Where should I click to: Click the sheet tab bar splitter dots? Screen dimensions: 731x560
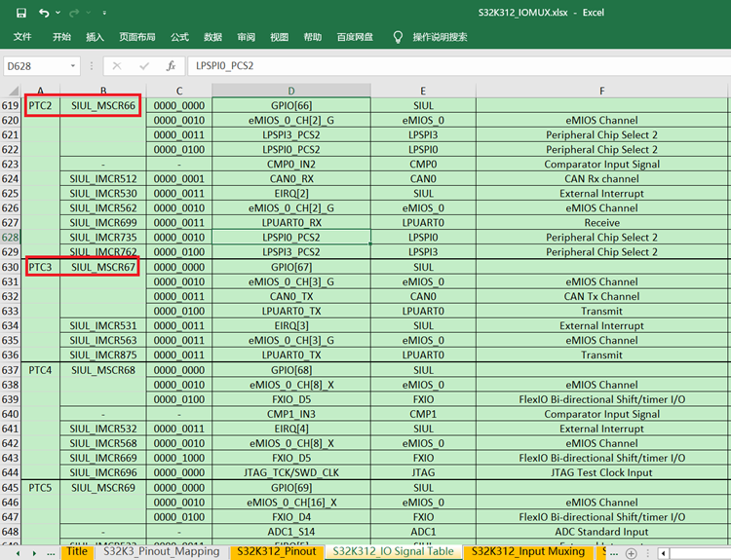[647, 553]
